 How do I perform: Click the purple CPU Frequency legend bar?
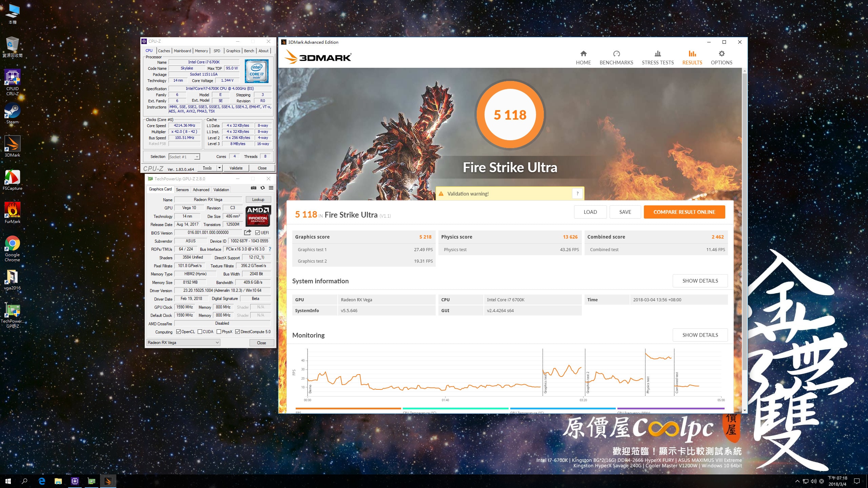point(671,409)
